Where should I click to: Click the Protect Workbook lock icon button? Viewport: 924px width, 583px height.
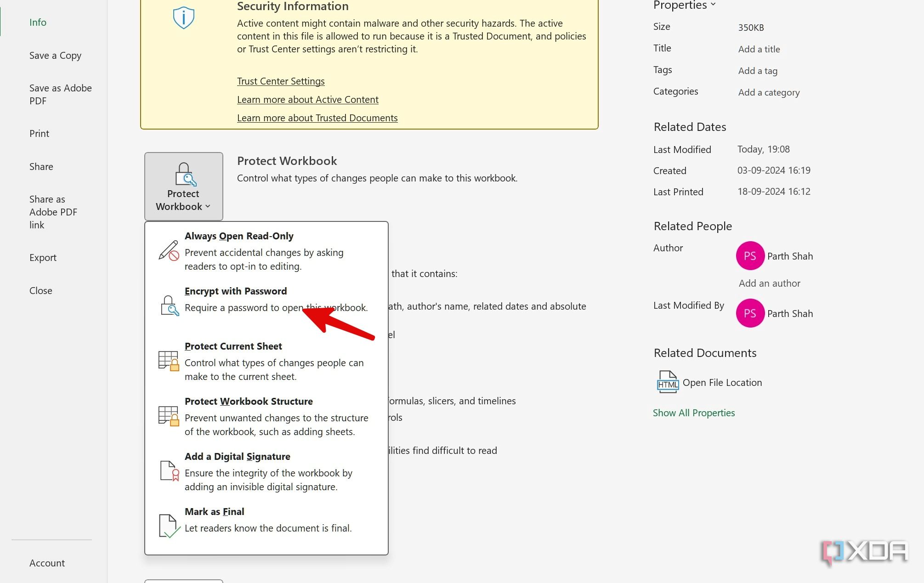[184, 175]
